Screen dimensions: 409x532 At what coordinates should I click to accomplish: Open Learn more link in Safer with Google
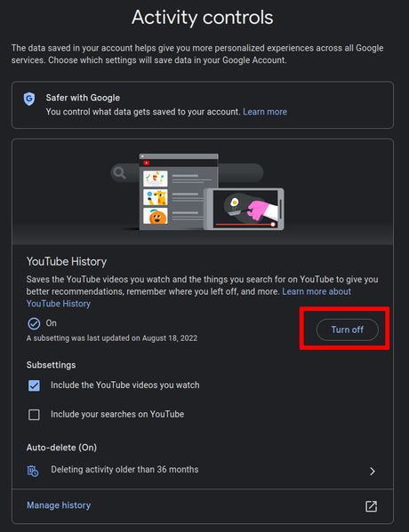pyautogui.click(x=265, y=112)
